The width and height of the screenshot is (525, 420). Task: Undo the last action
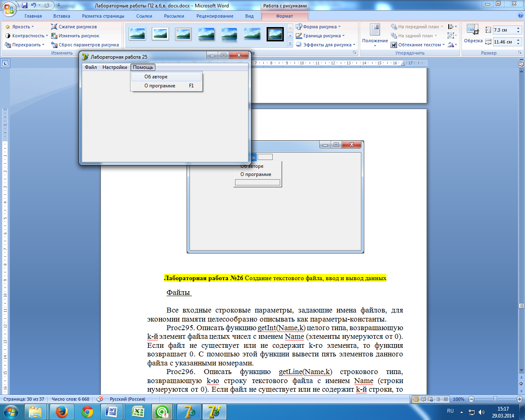click(x=34, y=5)
